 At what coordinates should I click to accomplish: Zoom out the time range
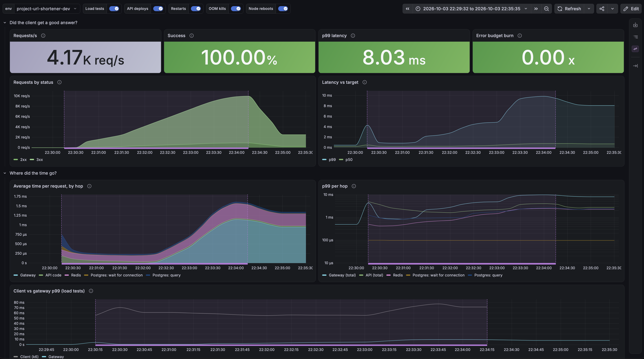(x=546, y=8)
